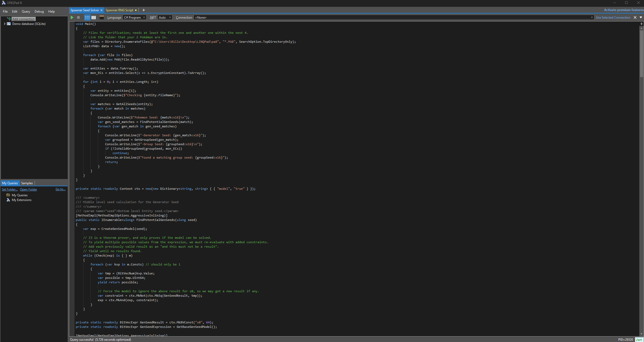
Task: Run the query with the green play button
Action: tap(72, 18)
